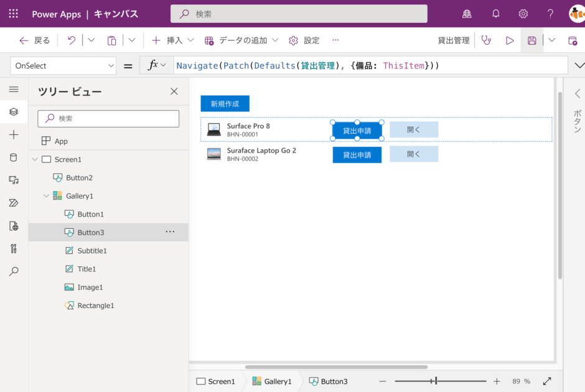585x392 pixels.
Task: Save the app with the disk icon
Action: [531, 40]
